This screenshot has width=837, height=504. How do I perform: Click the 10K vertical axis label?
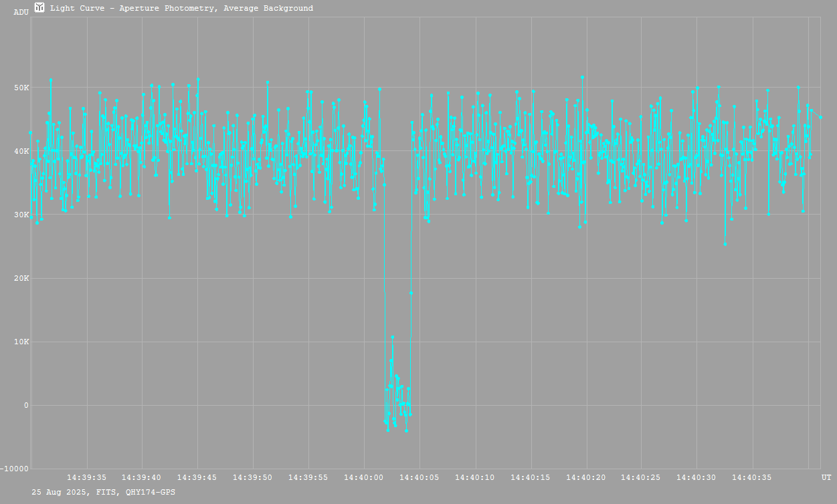[21, 342]
